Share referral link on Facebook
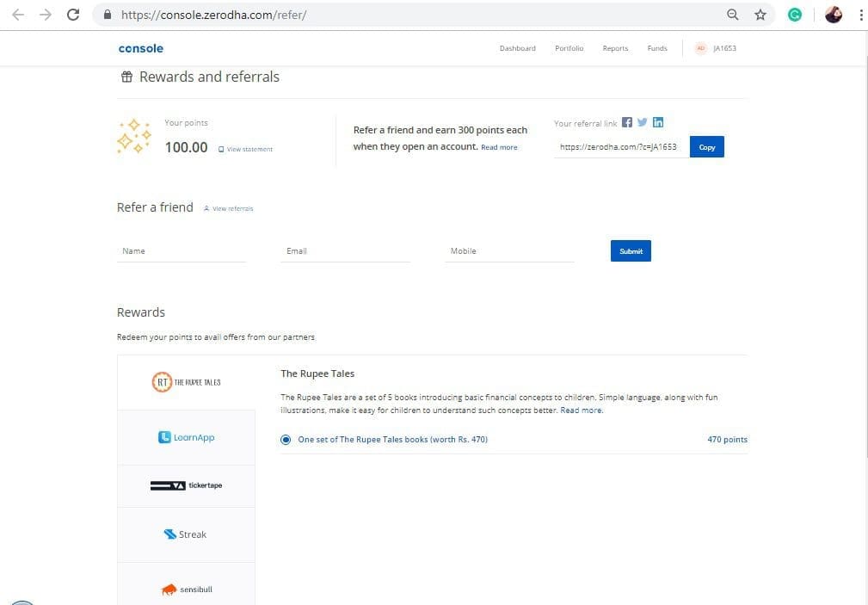Viewport: 868px width, 605px height. click(x=626, y=122)
